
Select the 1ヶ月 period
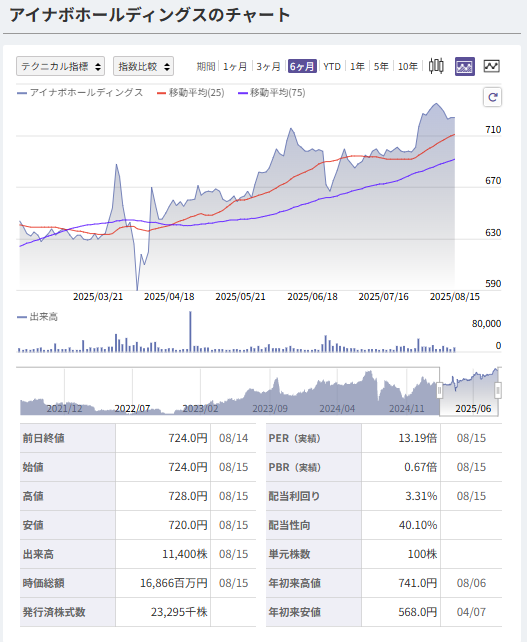click(x=235, y=66)
